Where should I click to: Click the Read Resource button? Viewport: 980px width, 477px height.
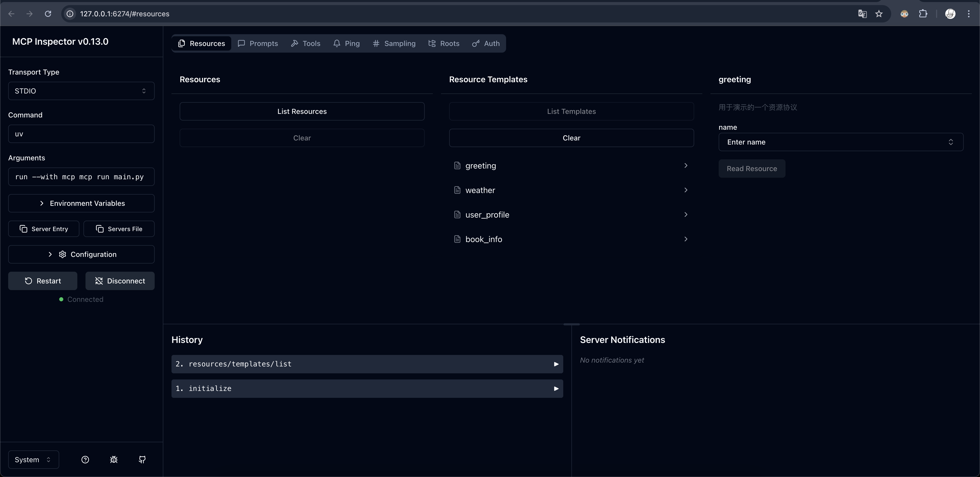[752, 168]
